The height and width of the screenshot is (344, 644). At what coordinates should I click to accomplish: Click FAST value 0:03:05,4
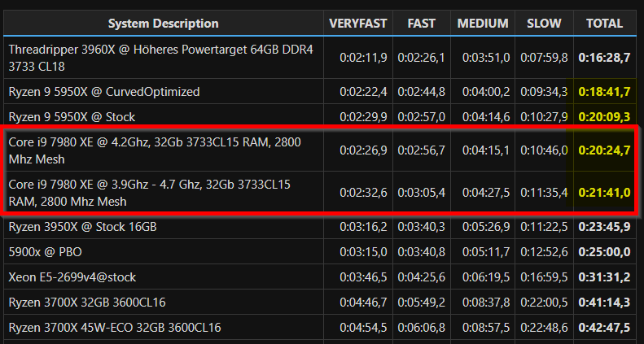click(422, 193)
